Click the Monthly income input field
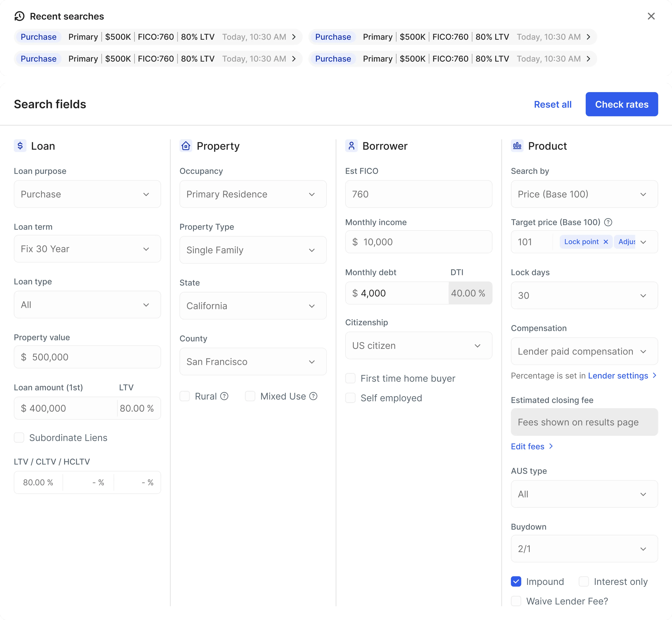 [x=419, y=242]
